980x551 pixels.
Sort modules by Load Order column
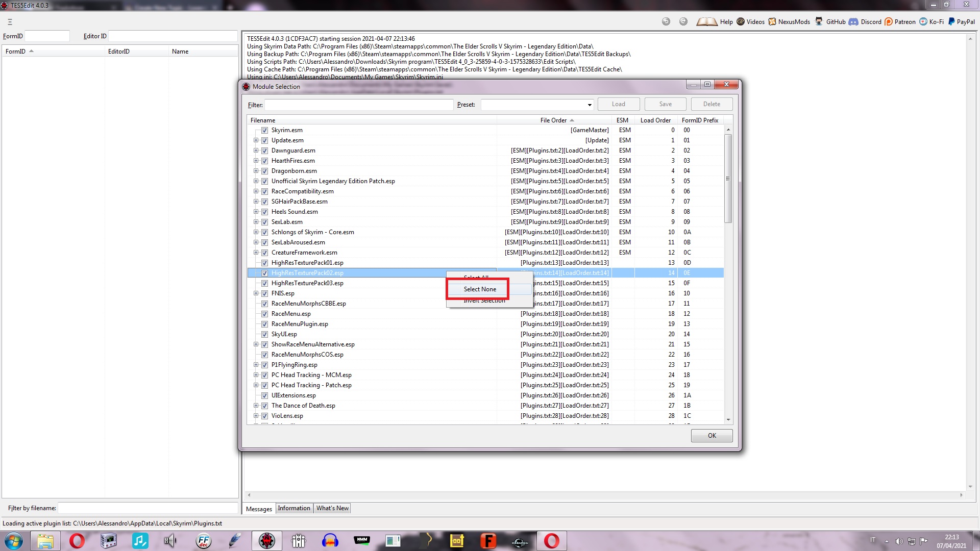tap(655, 120)
